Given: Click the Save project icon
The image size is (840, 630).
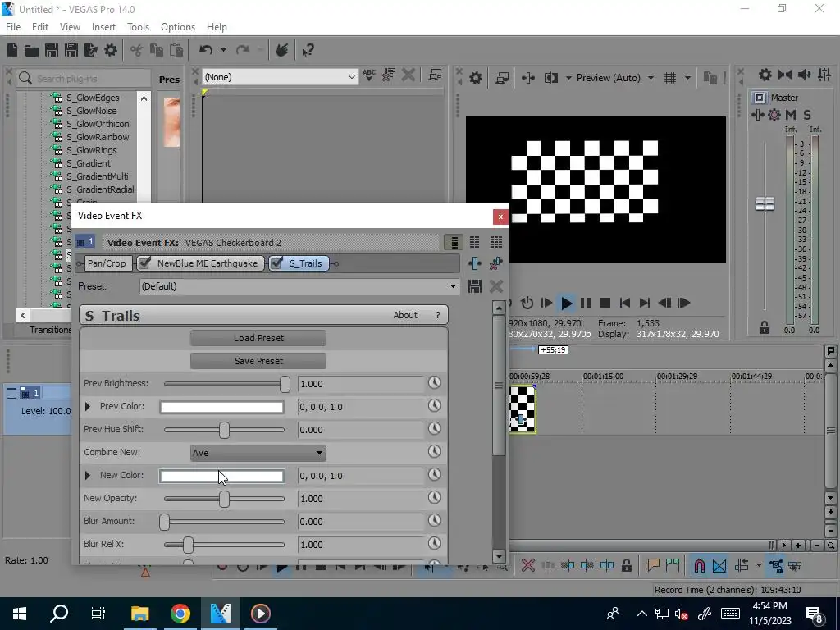Looking at the screenshot, I should tap(52, 50).
